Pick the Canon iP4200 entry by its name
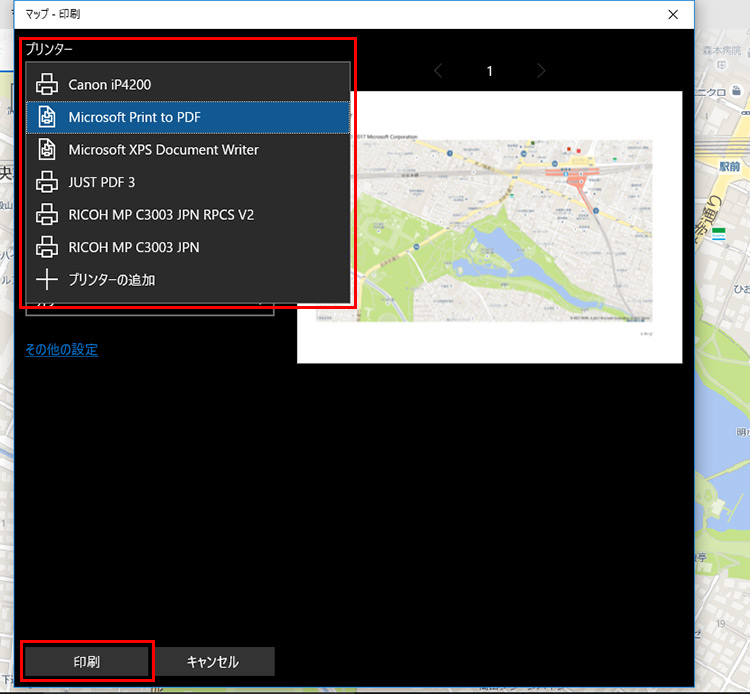This screenshot has height=694, width=750. click(109, 85)
